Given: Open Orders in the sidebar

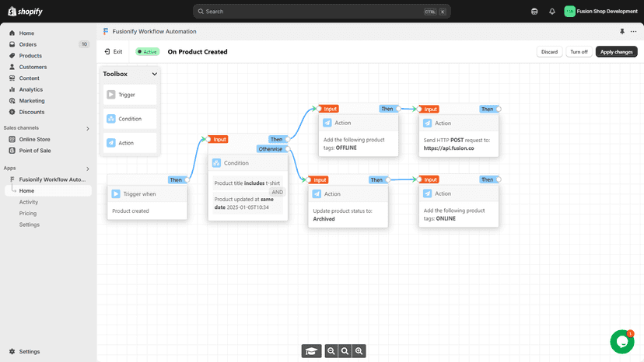Looking at the screenshot, I should pos(27,44).
